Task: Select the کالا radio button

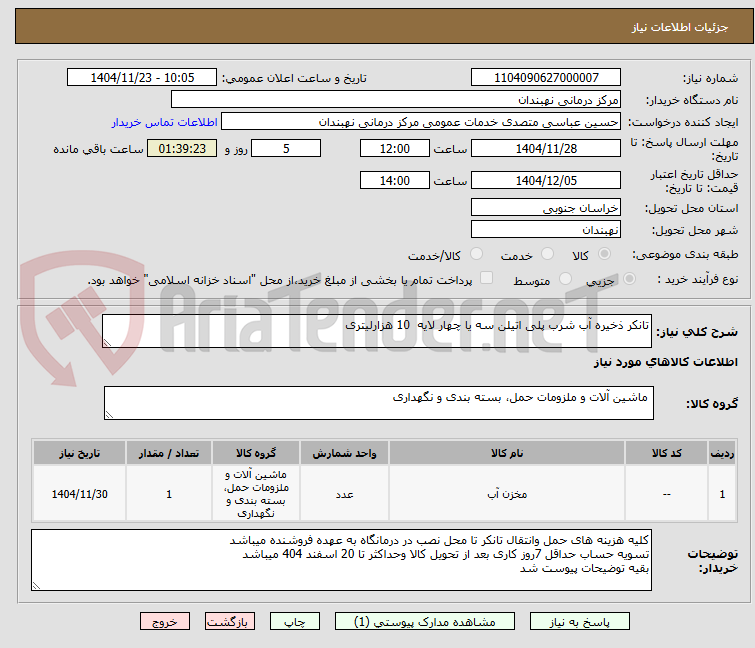Action: (604, 254)
